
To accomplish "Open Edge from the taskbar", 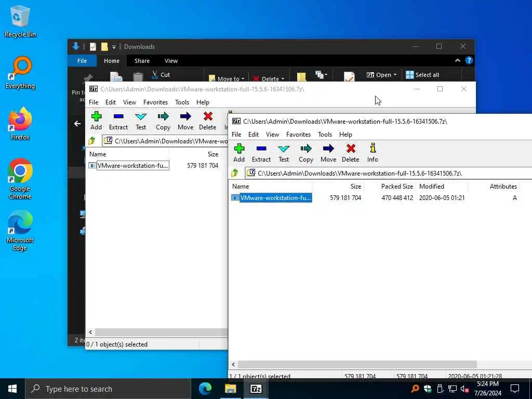I will tap(205, 389).
